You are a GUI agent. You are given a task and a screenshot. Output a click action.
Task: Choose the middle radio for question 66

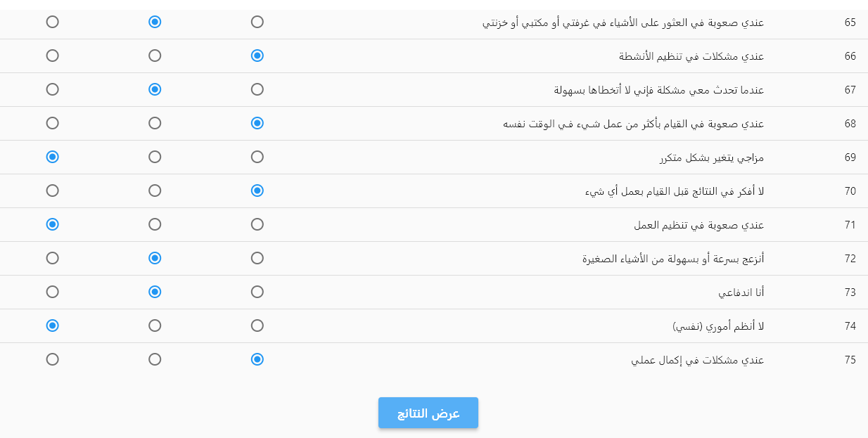[155, 56]
